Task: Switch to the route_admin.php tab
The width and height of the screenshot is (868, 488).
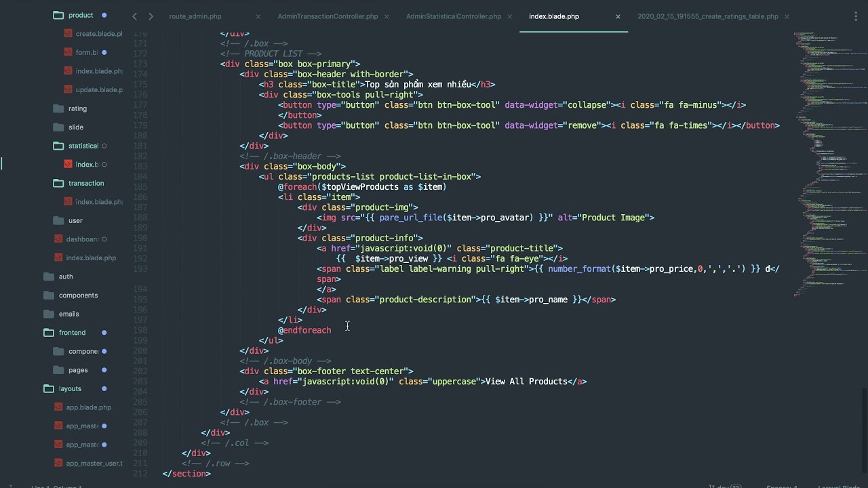Action: point(195,16)
